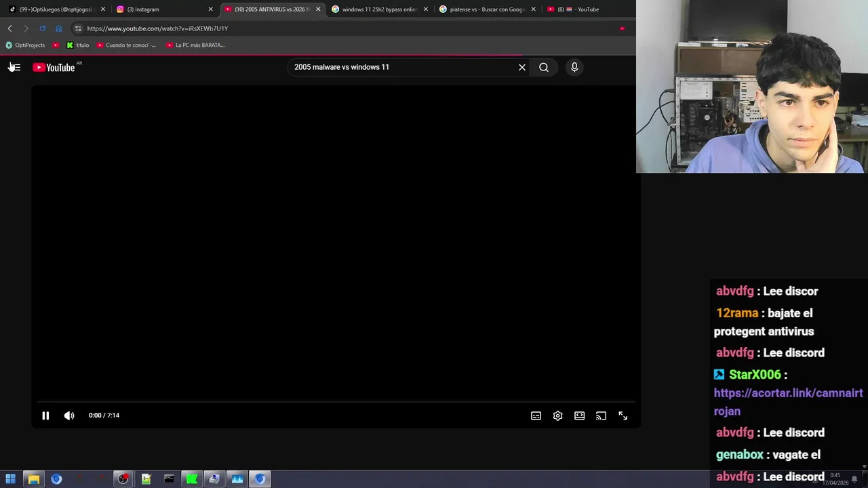This screenshot has width=868, height=488.
Task: Select the URL in the address bar
Action: point(157,28)
